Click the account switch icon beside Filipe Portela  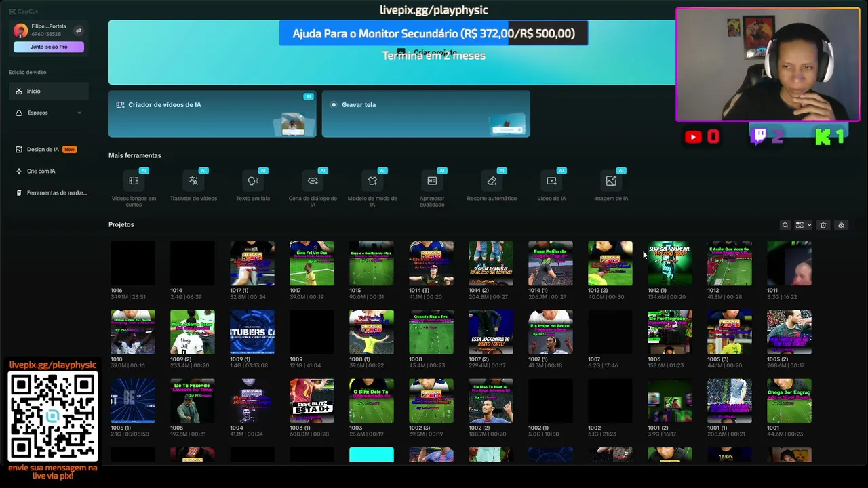(x=78, y=30)
